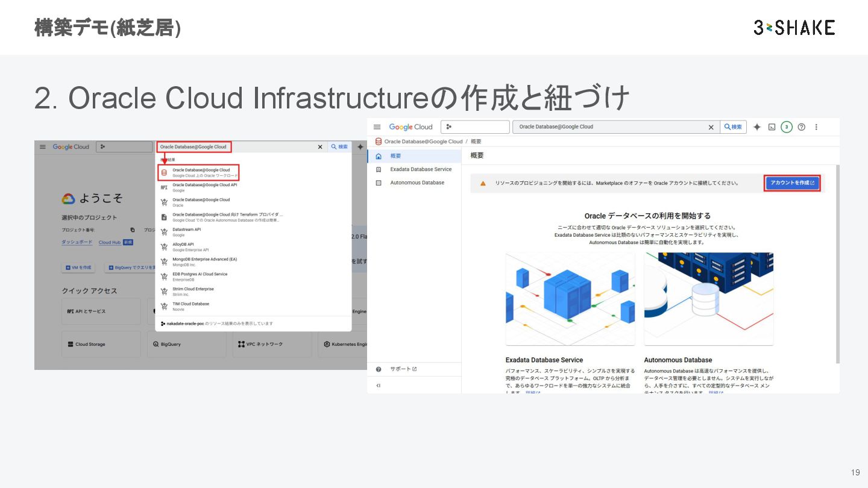Click the 3-SHAKE logo on the slide
868x488 pixels.
click(x=794, y=27)
